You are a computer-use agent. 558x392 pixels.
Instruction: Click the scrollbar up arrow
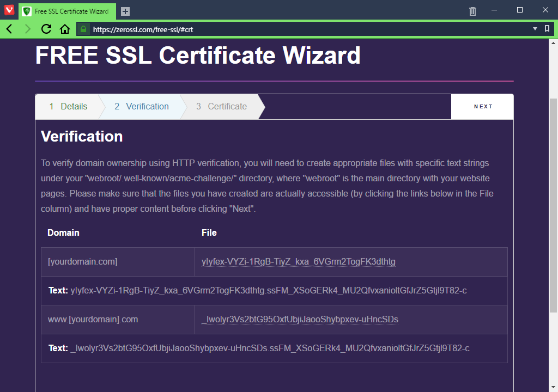coord(553,43)
